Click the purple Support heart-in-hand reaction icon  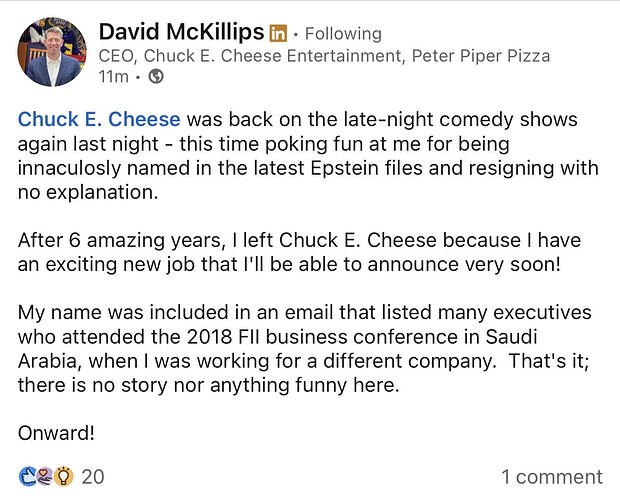point(44,476)
